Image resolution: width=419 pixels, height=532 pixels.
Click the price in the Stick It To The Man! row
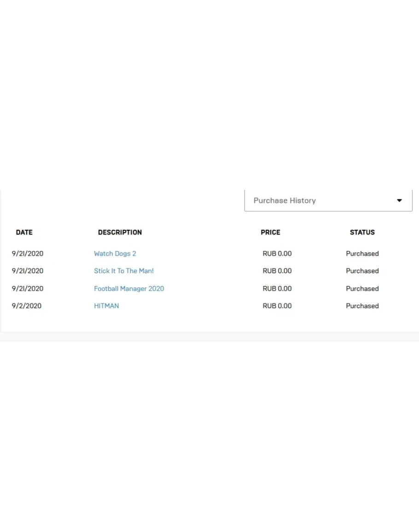[x=277, y=271]
